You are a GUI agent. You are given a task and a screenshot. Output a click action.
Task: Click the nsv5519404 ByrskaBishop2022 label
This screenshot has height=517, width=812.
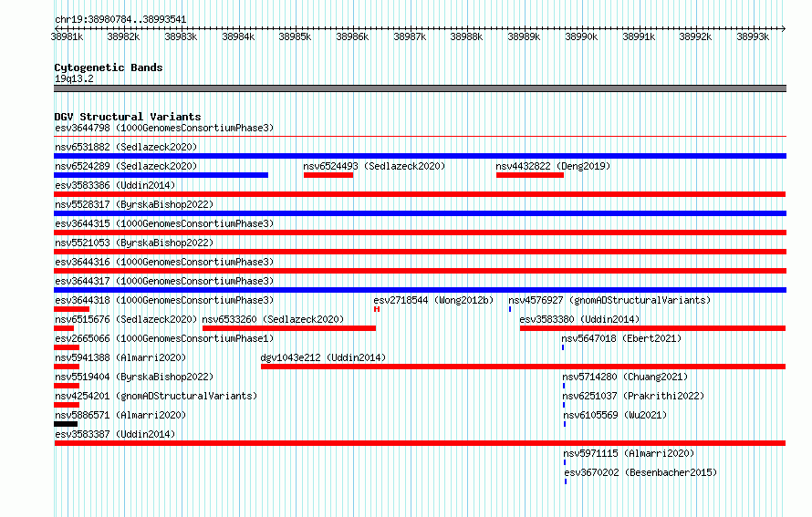[x=134, y=377]
